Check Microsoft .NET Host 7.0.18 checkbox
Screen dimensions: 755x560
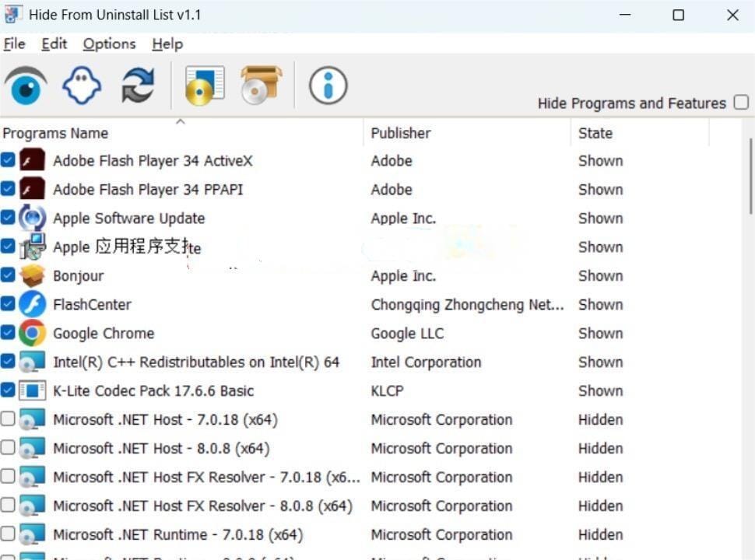coord(8,419)
